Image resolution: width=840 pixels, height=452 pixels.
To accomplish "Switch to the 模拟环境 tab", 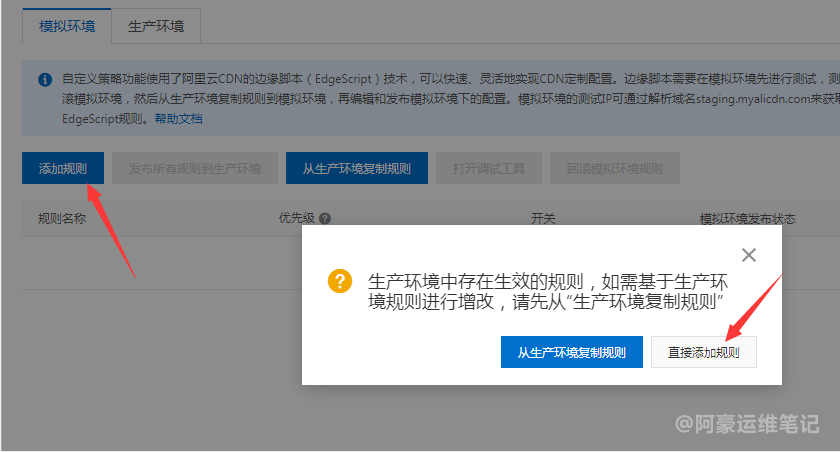I will pos(67,26).
